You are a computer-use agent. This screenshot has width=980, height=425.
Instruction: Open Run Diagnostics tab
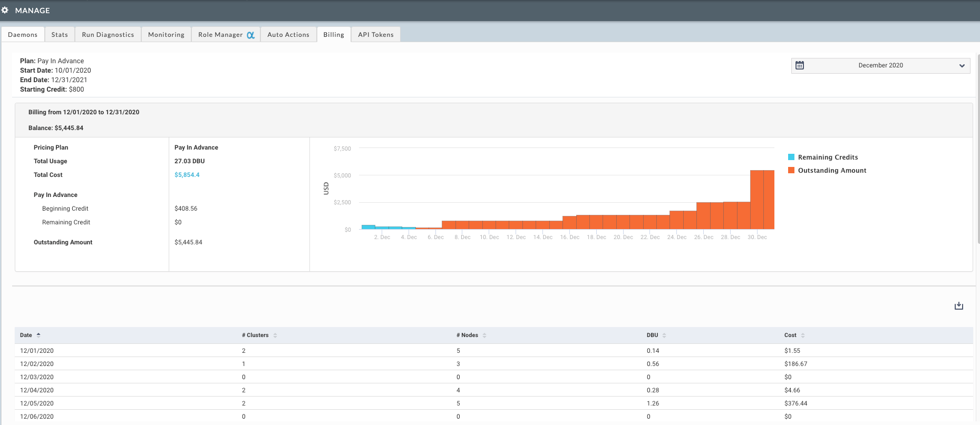[x=108, y=35]
